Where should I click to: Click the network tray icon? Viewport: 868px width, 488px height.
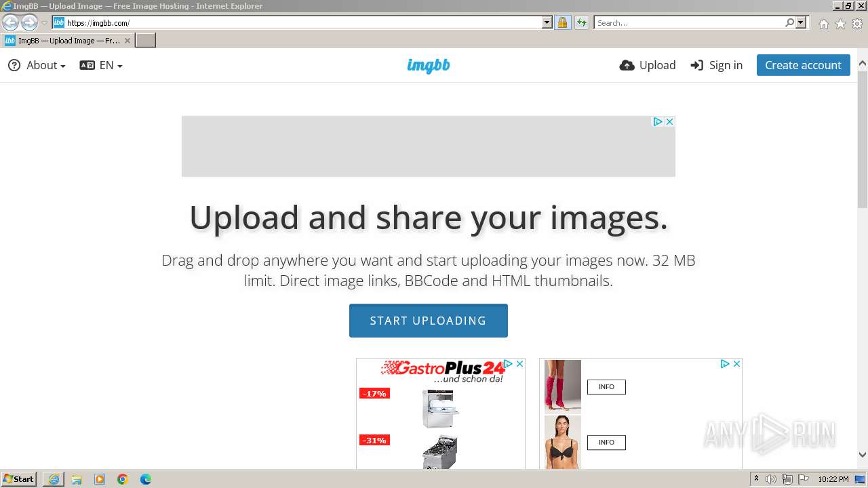click(x=787, y=479)
